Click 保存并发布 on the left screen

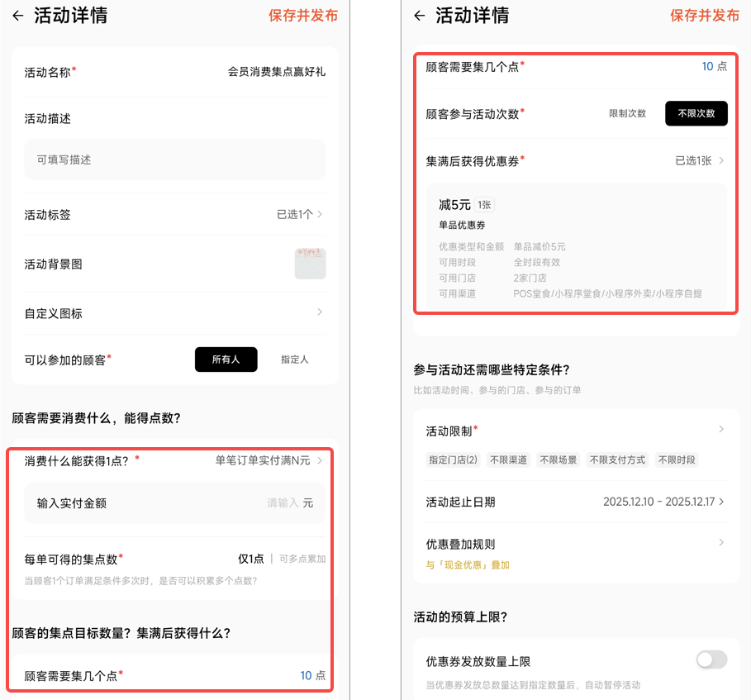pyautogui.click(x=302, y=16)
